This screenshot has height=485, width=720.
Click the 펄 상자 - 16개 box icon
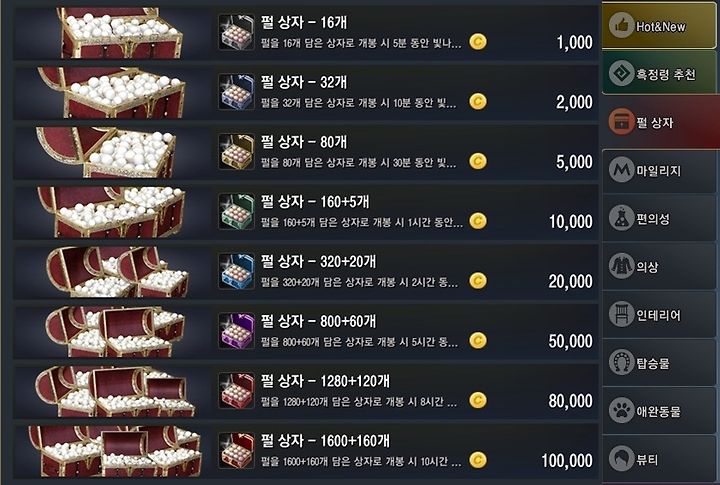click(236, 32)
